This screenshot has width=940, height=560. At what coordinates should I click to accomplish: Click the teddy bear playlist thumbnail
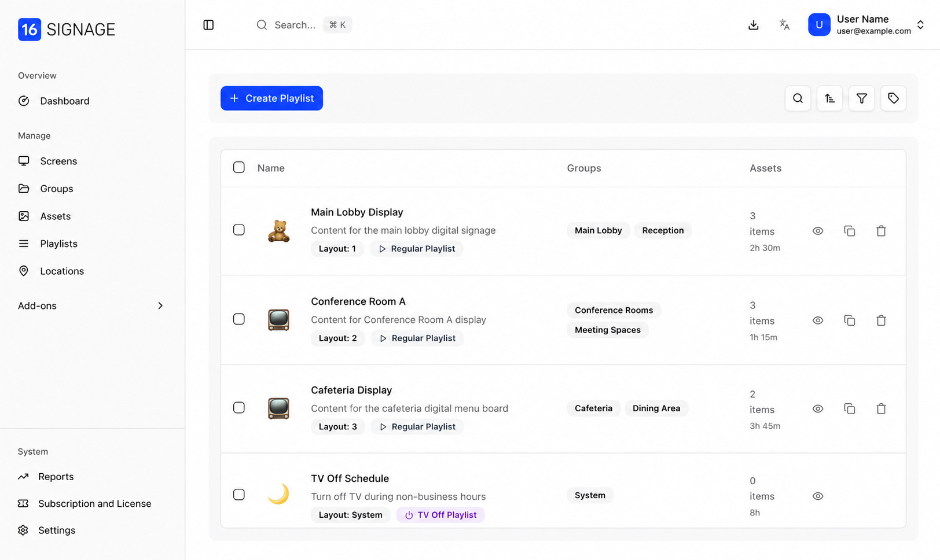coord(278,231)
